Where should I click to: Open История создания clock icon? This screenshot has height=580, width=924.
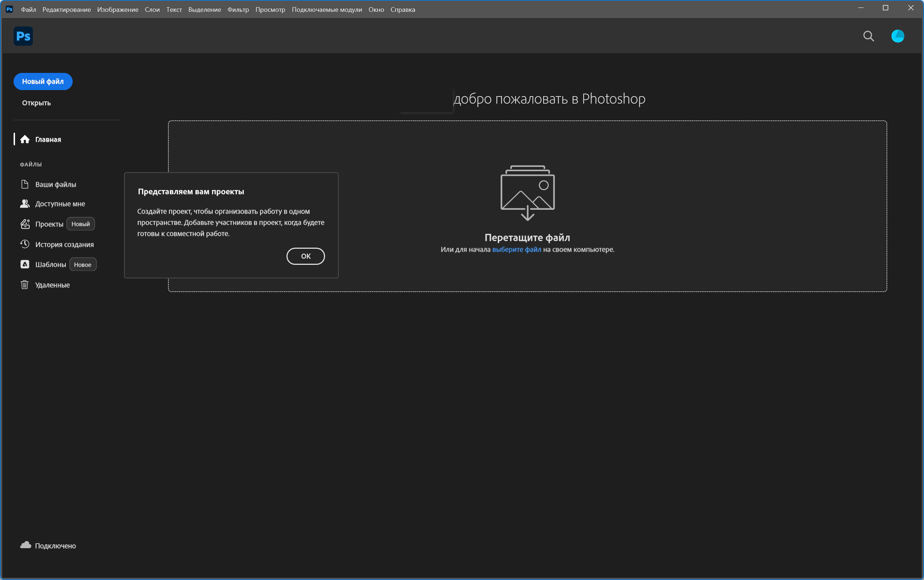[25, 244]
